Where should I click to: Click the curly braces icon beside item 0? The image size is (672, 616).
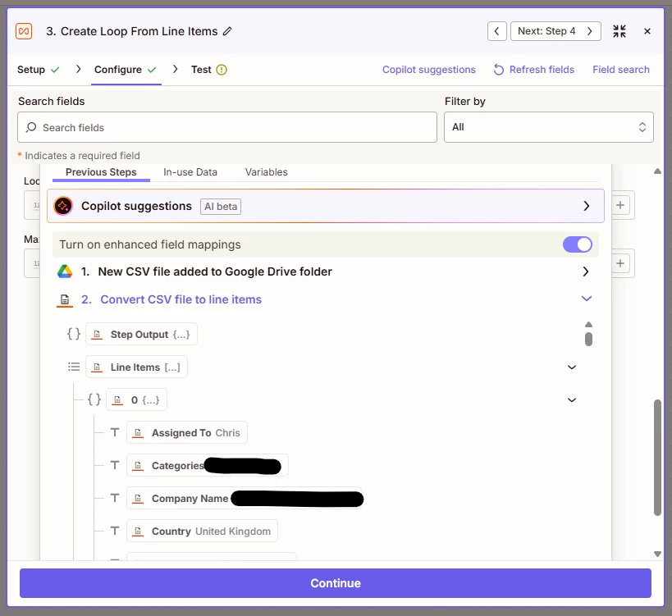94,399
